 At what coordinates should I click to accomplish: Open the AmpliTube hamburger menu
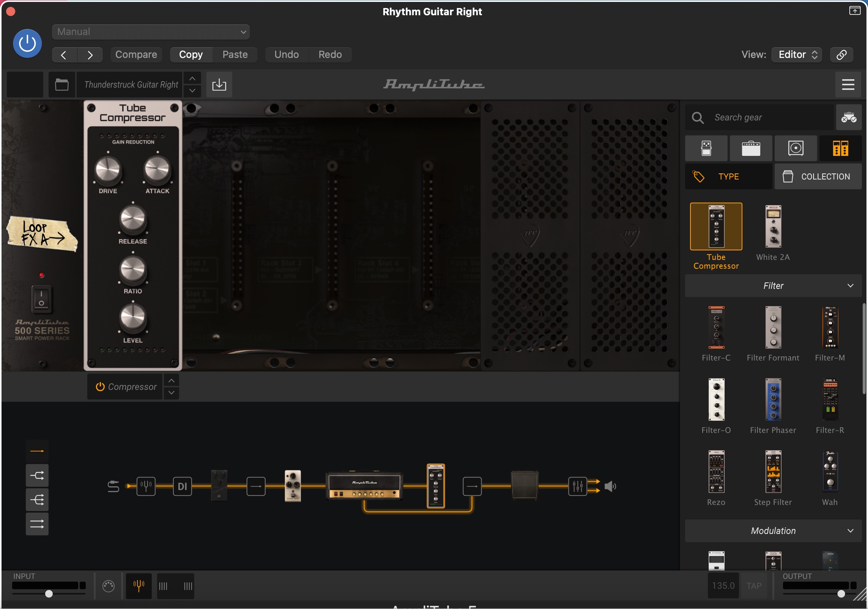(848, 84)
